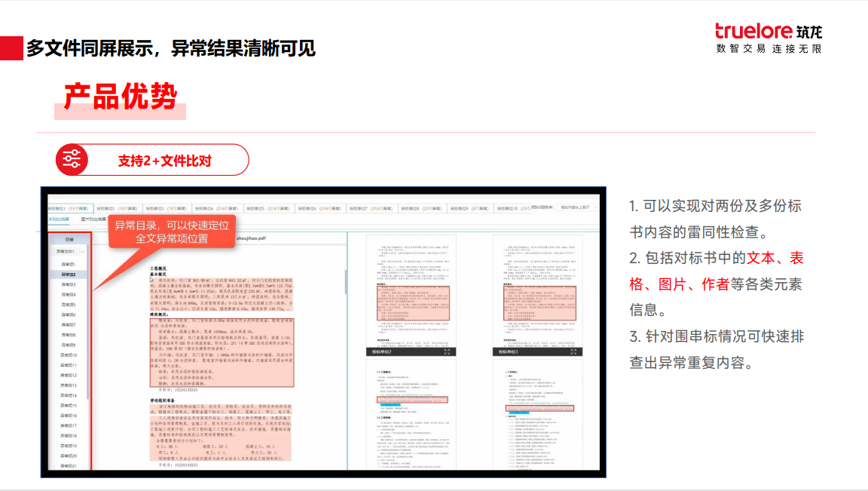Go to 投标单位7 (216个异常) tab
This screenshot has height=491, width=868.
[371, 208]
